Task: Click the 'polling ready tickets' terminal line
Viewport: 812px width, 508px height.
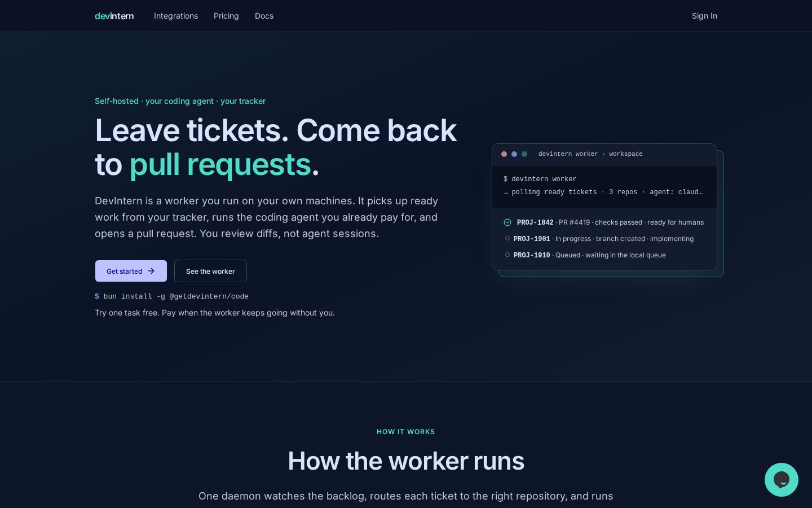Action: pyautogui.click(x=603, y=192)
